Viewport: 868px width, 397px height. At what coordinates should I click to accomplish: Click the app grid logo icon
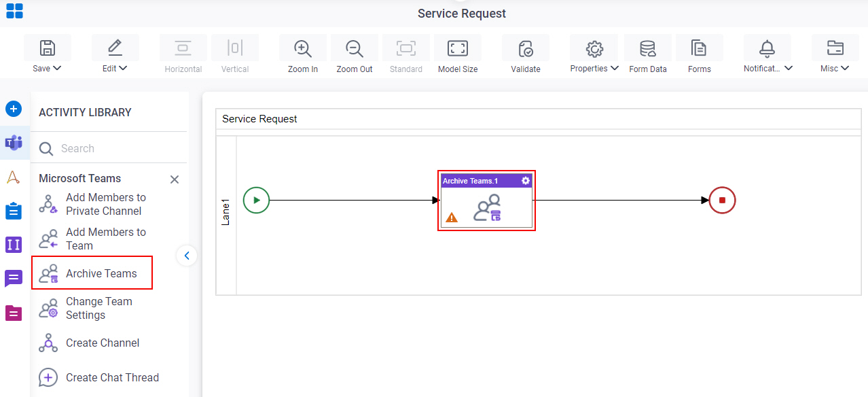14,11
